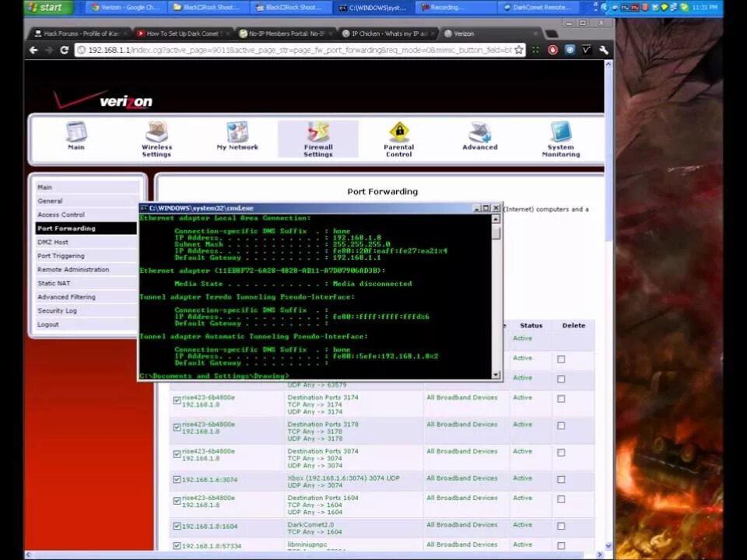Viewport: 747px width, 560px height.
Task: Click the browser page vertical scrollbar thumb
Action: click(608, 155)
